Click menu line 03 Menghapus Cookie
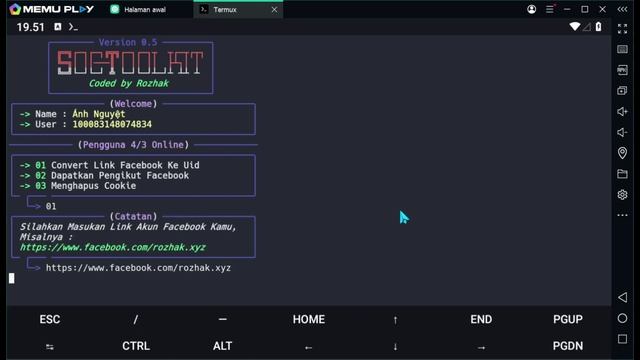The width and height of the screenshot is (640, 360). point(78,185)
